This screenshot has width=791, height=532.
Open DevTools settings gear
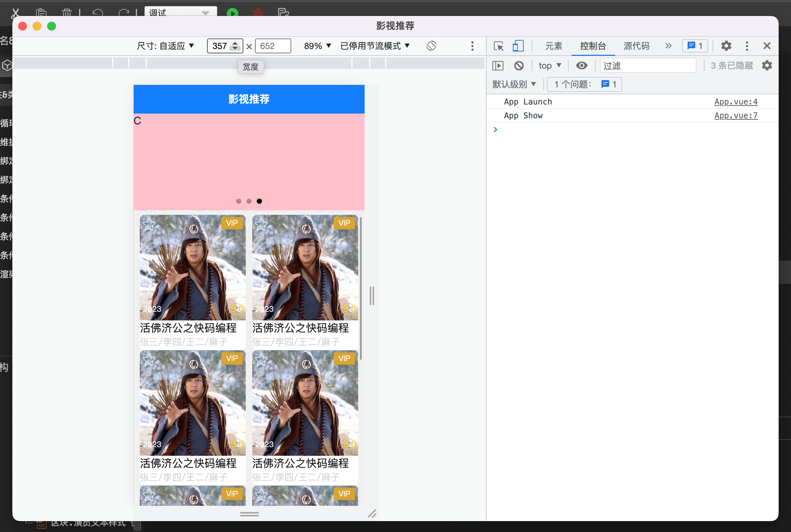[726, 46]
